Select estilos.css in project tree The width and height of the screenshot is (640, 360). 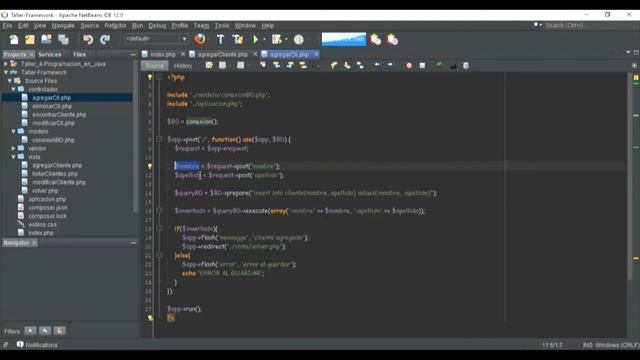(42, 224)
